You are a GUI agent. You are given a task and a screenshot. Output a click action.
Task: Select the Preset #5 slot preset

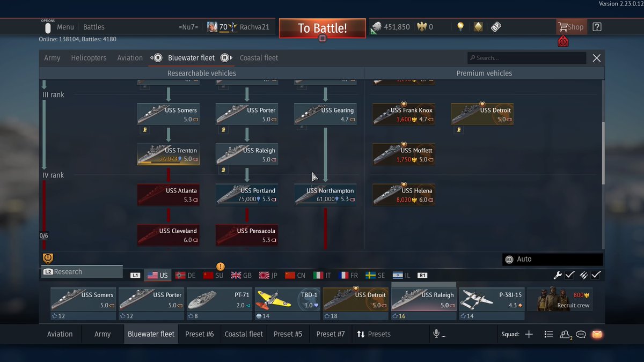[x=288, y=334]
